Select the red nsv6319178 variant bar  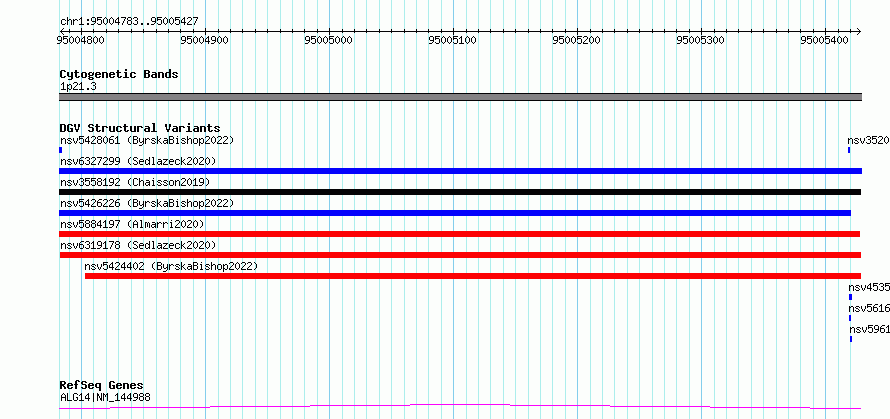(x=460, y=255)
